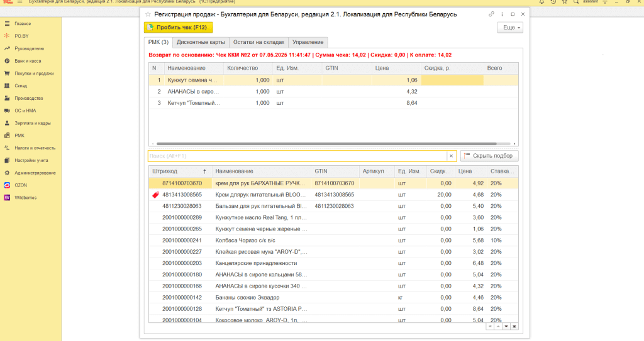Click the Поиск (Alt+F1) search field

click(x=297, y=156)
